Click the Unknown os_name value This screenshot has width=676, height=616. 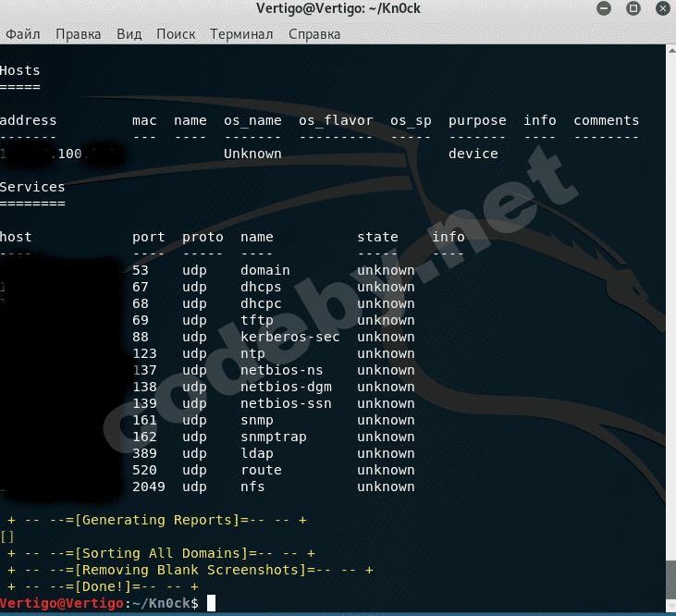coord(252,154)
